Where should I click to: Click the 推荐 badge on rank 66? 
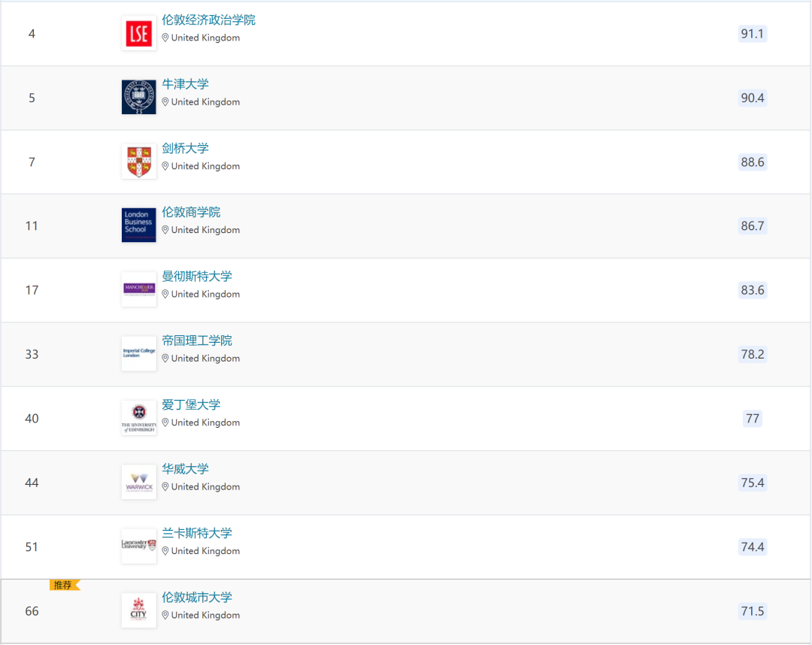(x=65, y=585)
